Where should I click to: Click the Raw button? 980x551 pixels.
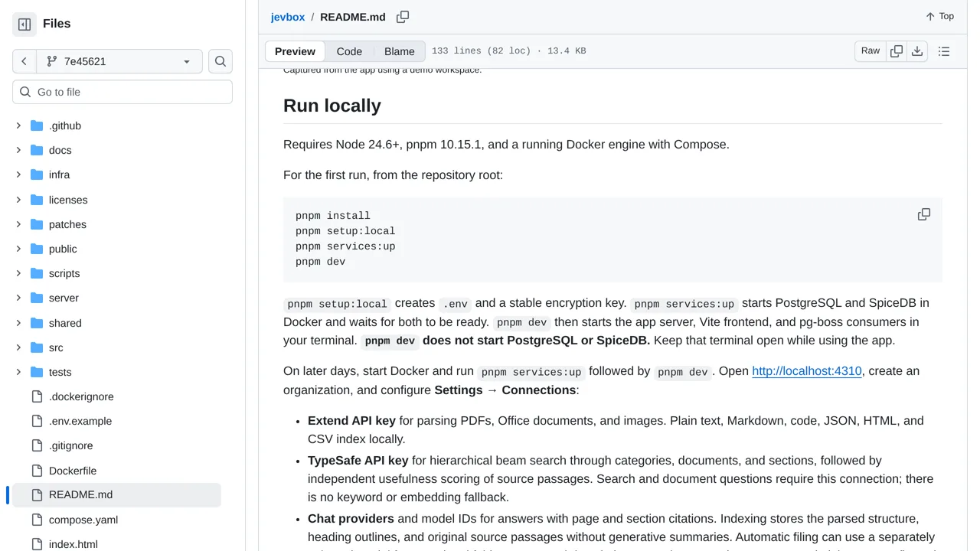871,51
